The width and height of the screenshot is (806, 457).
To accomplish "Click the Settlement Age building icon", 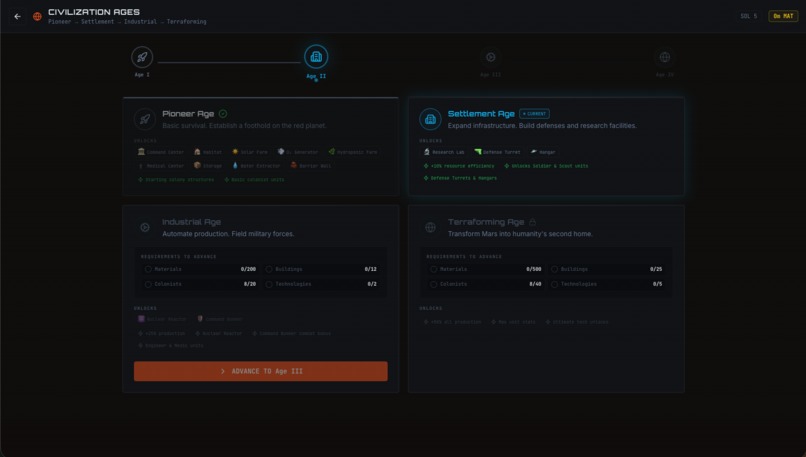I will tap(430, 119).
